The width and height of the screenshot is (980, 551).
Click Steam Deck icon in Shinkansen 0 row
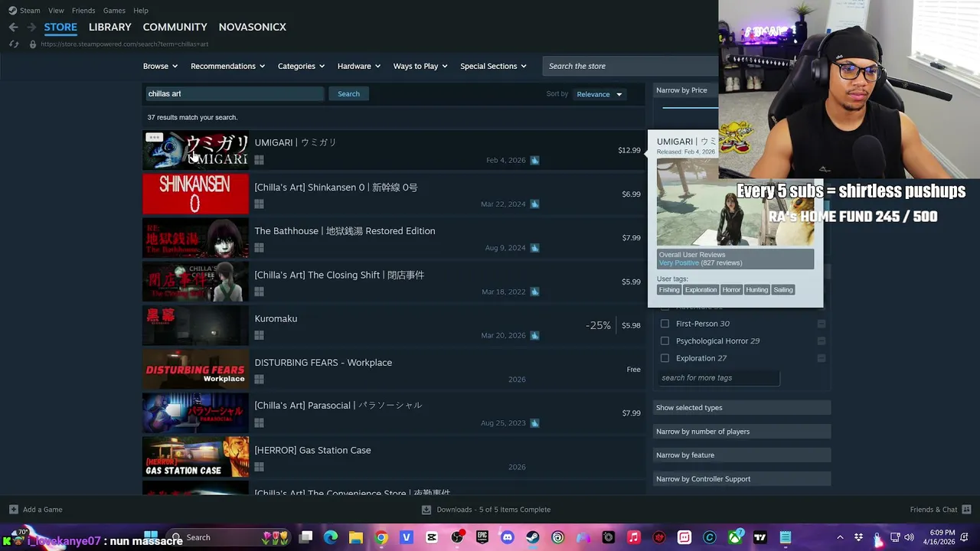(534, 204)
